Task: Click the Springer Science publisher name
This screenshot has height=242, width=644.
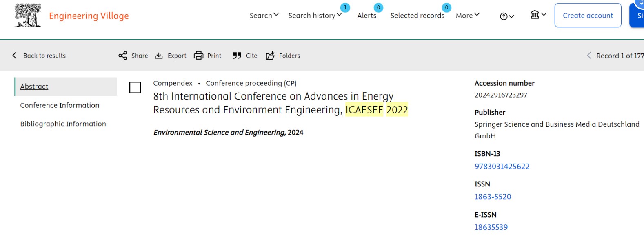Action: point(557,130)
